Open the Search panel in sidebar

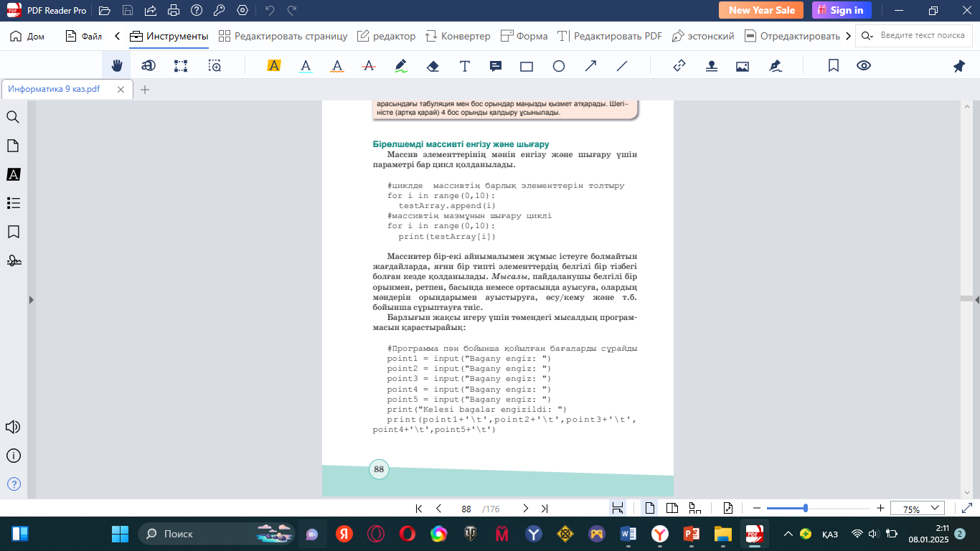[x=13, y=117]
